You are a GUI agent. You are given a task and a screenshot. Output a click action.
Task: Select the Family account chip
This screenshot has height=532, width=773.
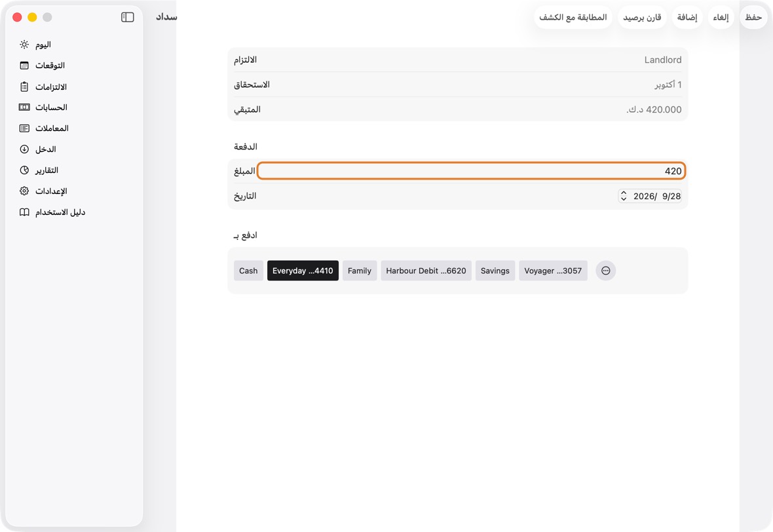pyautogui.click(x=360, y=271)
